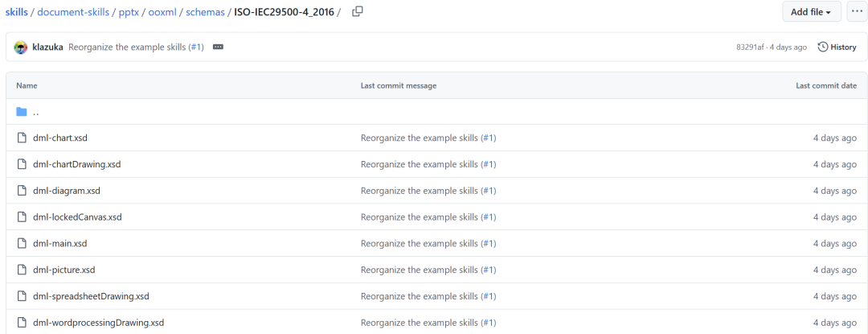This screenshot has height=334, width=868.
Task: Open commit message in dml-main.xsd row
Action: (x=419, y=243)
